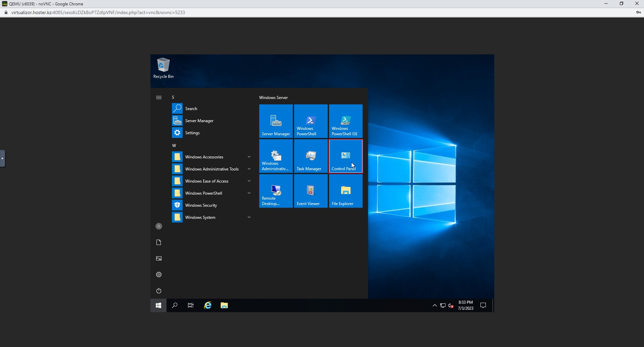
Task: Click the Windows Accessories folder icon
Action: pyautogui.click(x=177, y=157)
